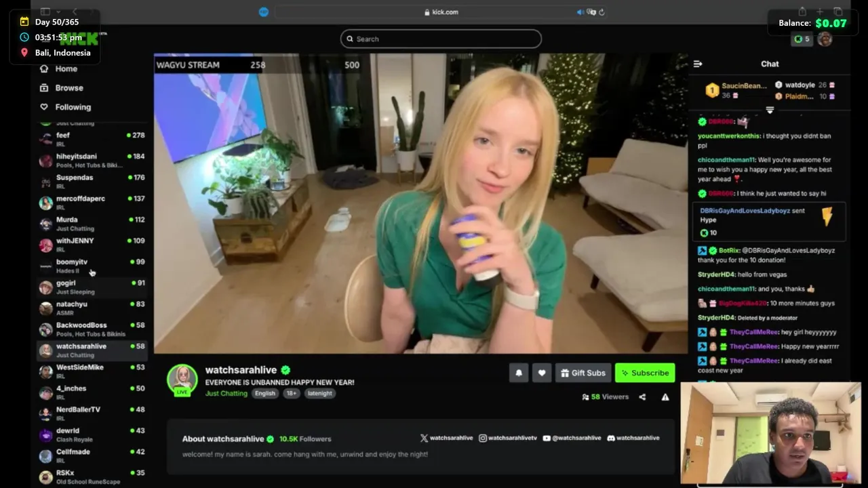
Task: Open the Instagram link watchsarahlivetv
Action: (508, 438)
